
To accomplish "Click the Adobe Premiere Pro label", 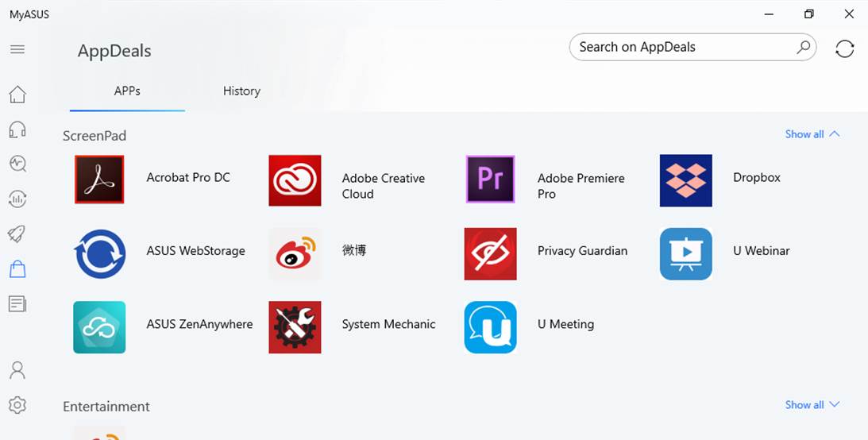I will 581,186.
